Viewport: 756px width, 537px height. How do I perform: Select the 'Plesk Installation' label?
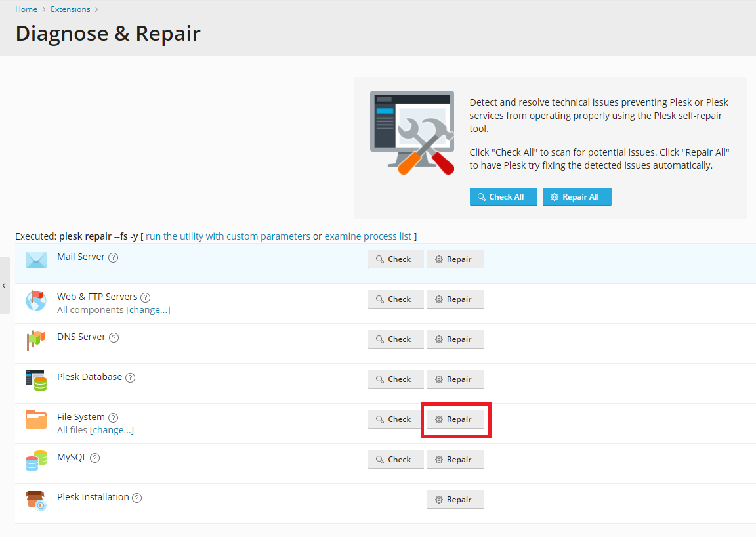[93, 497]
